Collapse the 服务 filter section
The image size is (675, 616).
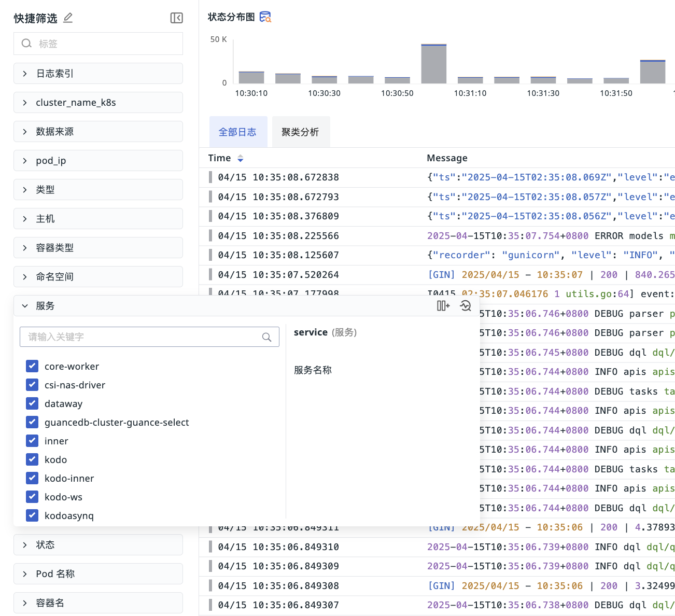(25, 306)
